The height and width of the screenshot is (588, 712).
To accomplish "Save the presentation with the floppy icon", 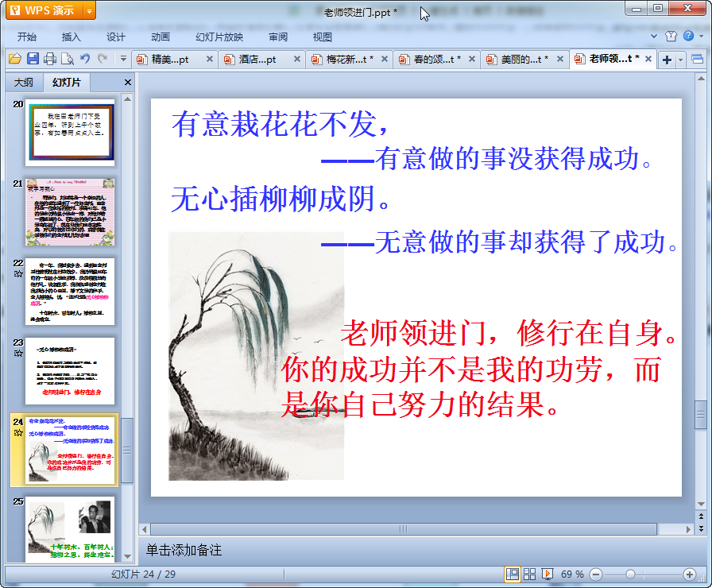I will point(33,59).
